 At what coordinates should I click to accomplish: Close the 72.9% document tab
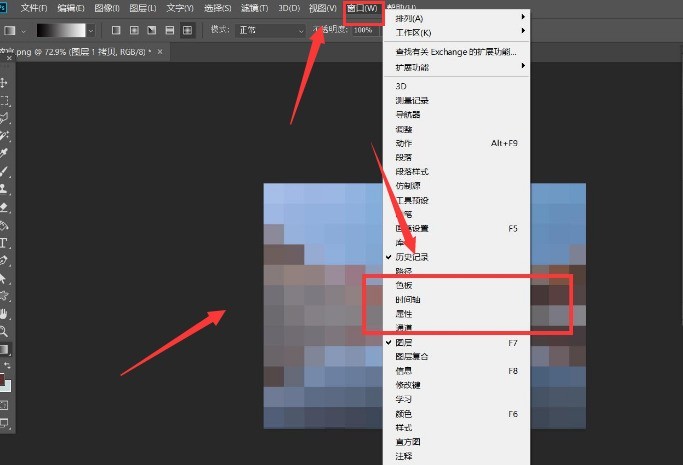tap(160, 52)
